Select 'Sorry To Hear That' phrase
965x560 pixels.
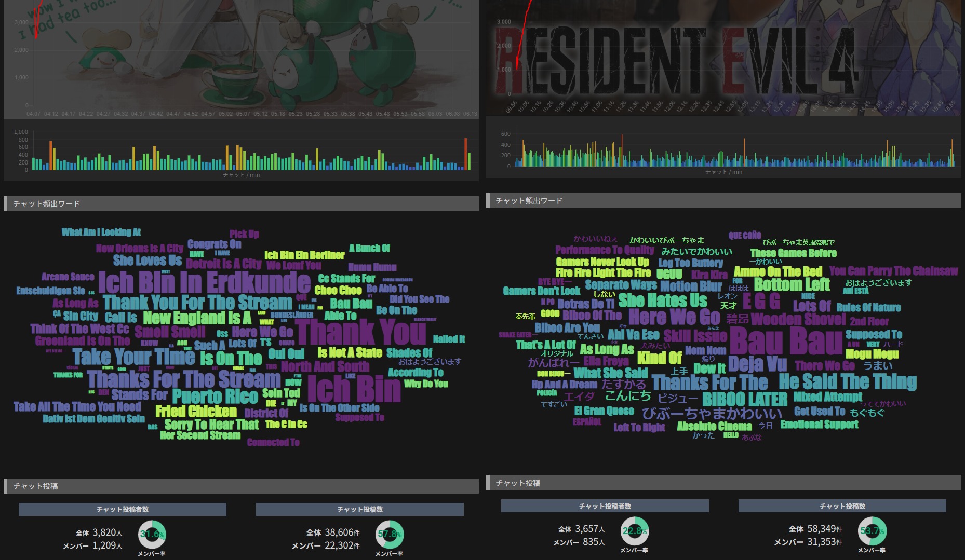[x=211, y=425]
